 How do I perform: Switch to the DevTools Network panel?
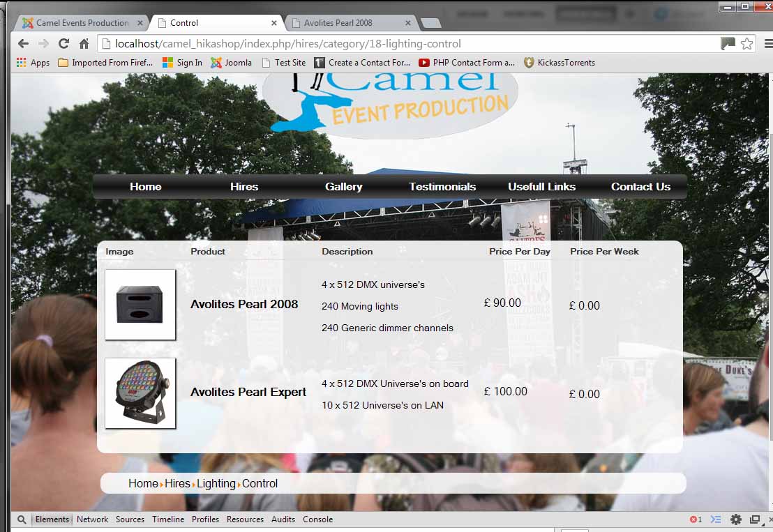tap(92, 519)
